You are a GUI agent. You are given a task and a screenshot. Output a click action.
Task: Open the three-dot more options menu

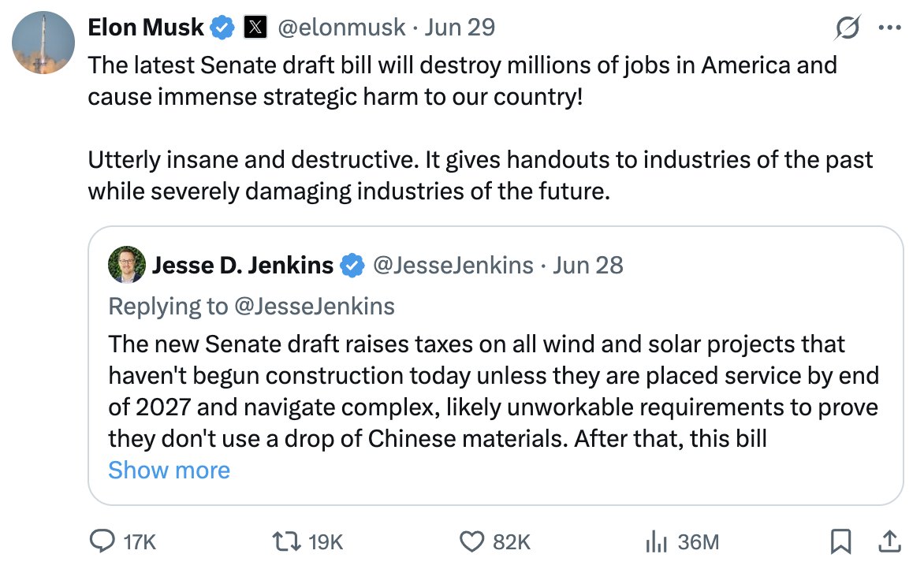889,26
